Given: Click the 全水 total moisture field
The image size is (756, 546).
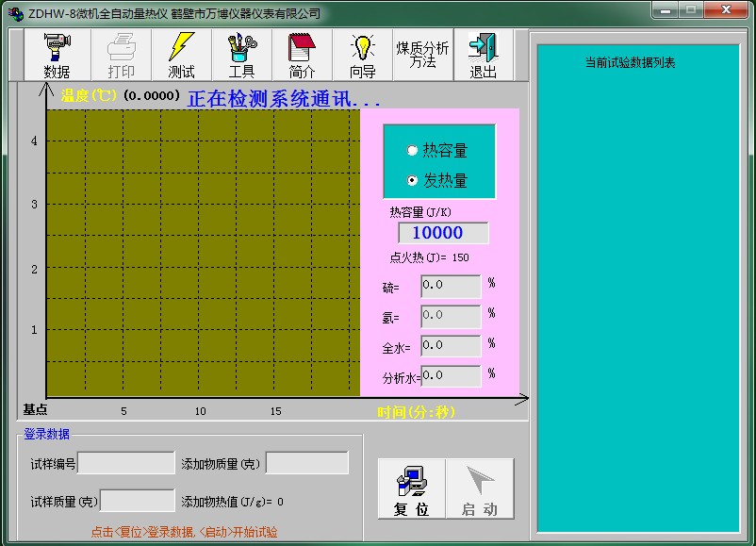Looking at the screenshot, I should point(450,346).
